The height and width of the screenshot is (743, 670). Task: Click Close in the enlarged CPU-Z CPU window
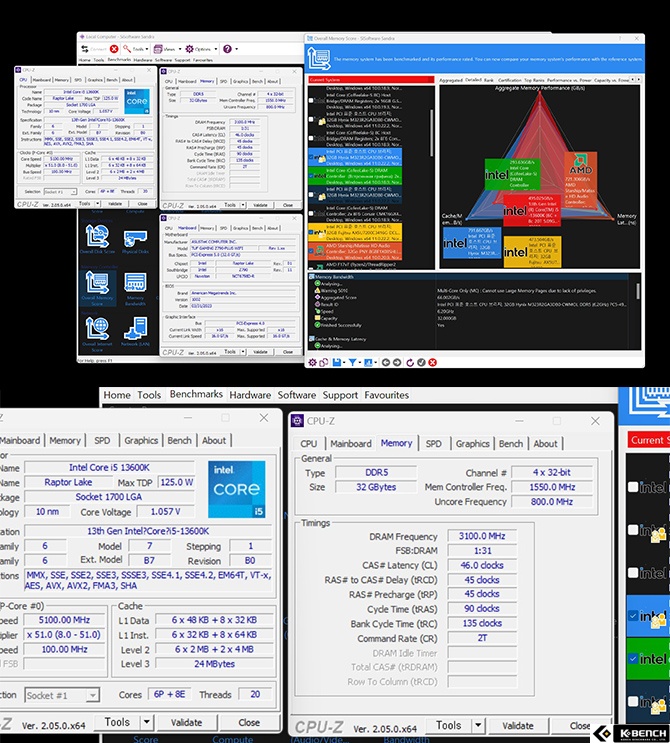pyautogui.click(x=249, y=722)
